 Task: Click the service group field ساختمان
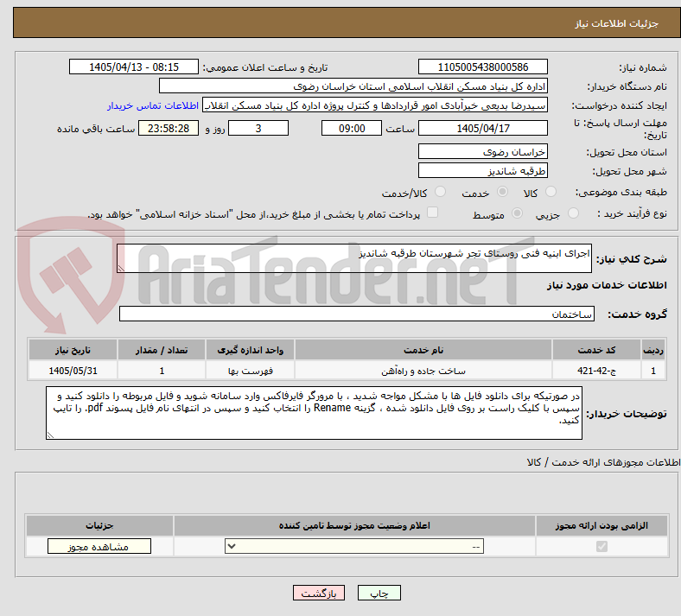(357, 314)
